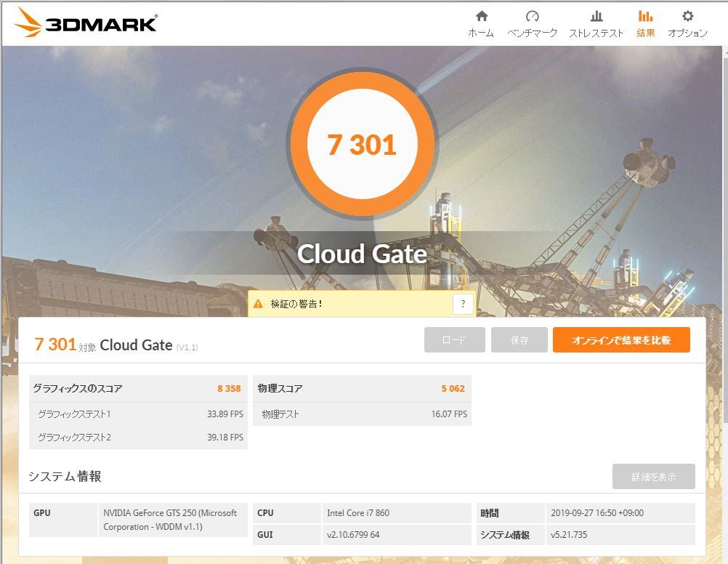Click the Cloud Gate banner title
728x564 pixels.
pos(362,254)
